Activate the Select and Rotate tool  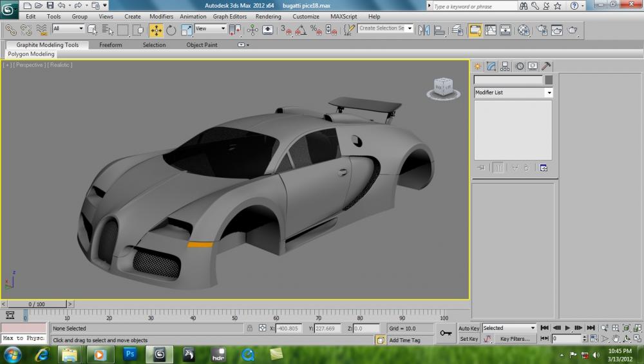[x=171, y=30]
